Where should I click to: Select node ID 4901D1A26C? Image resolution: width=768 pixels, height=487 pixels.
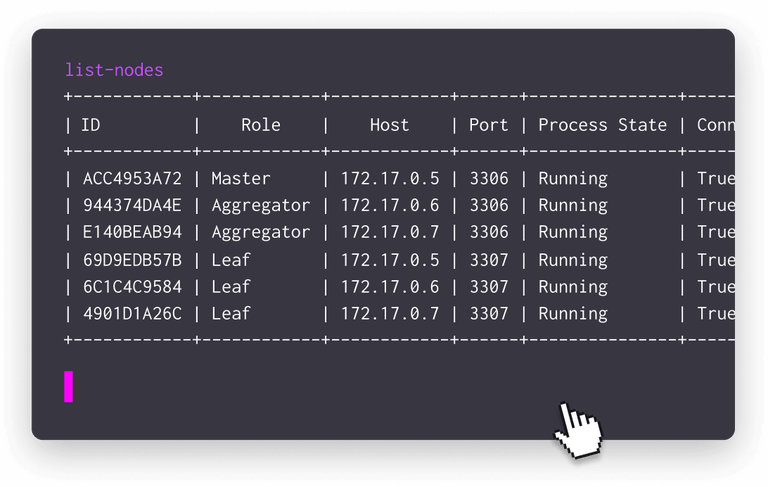(132, 314)
